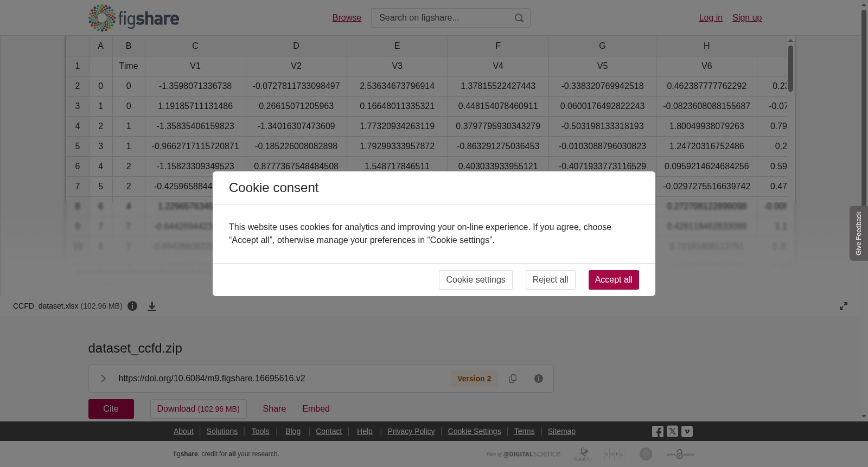
Task: Open the Terms footer link
Action: [x=524, y=431]
